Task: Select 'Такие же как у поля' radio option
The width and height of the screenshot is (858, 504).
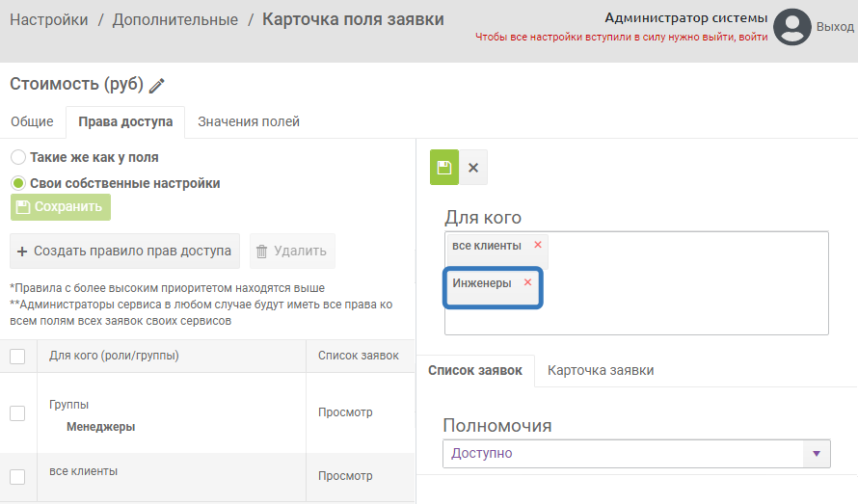Action: coord(18,157)
